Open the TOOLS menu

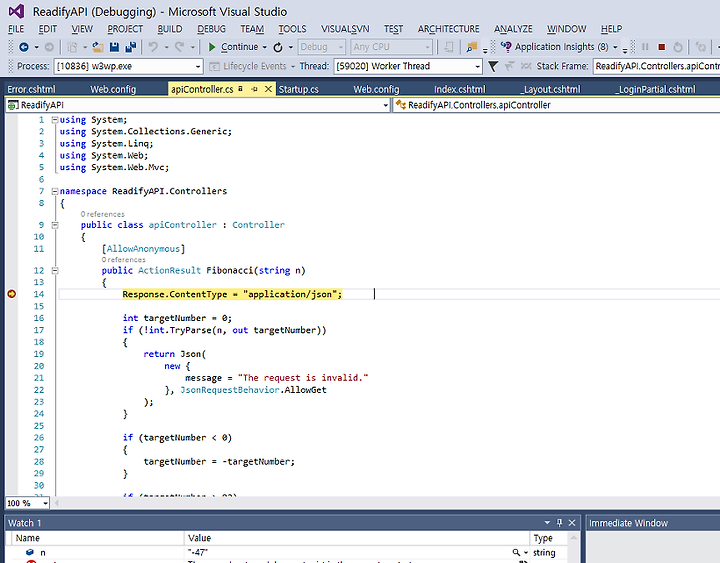(292, 29)
